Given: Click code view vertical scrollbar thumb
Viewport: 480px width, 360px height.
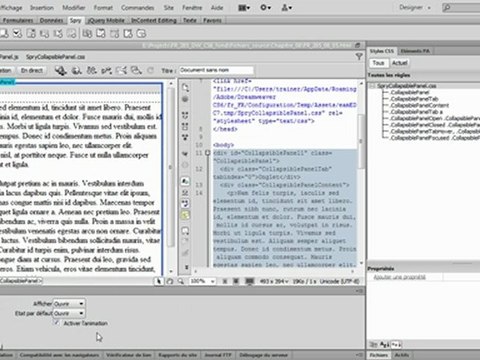Looking at the screenshot, I should 360,141.
